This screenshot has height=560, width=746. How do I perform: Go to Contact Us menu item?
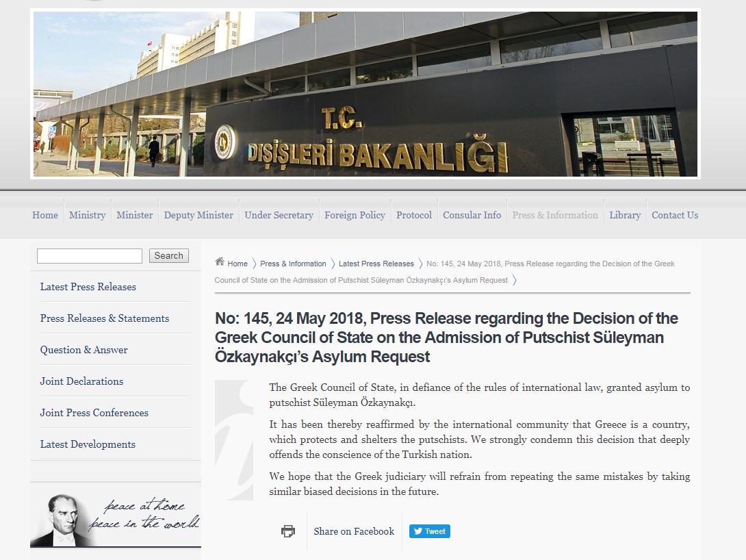click(675, 215)
